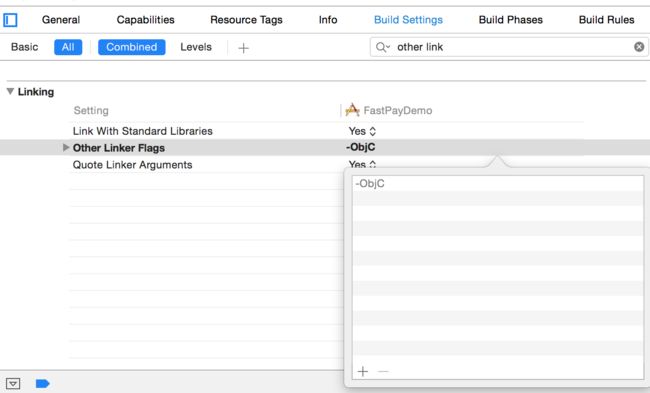Screen dimensions: 650x393
Task: Expand the Other Linker Flags row
Action: point(65,148)
